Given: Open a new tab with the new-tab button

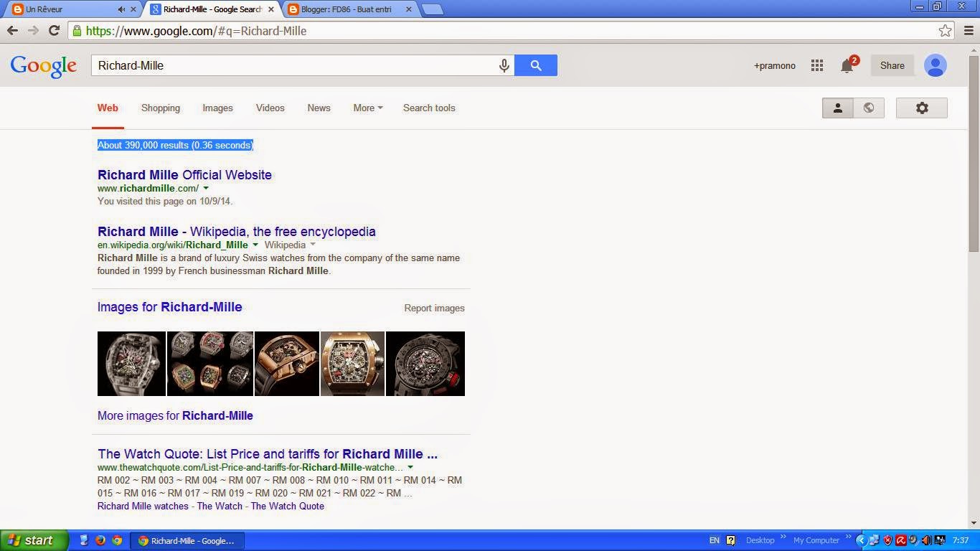Looking at the screenshot, I should tap(432, 9).
